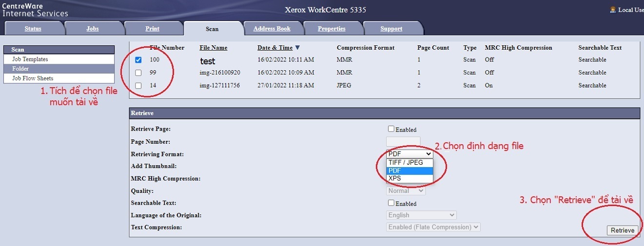Click file name img-216100920
The width and height of the screenshot is (644, 246).
click(x=220, y=73)
